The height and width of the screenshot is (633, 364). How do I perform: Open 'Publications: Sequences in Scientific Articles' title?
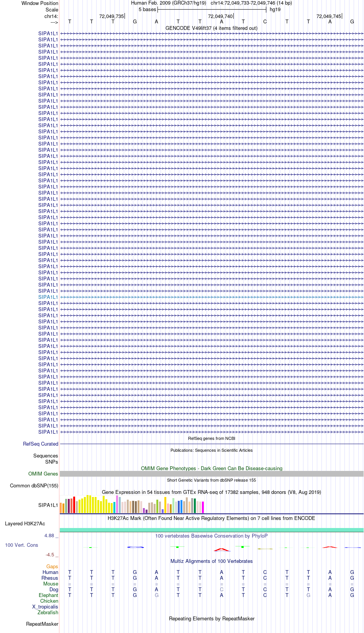click(x=212, y=451)
